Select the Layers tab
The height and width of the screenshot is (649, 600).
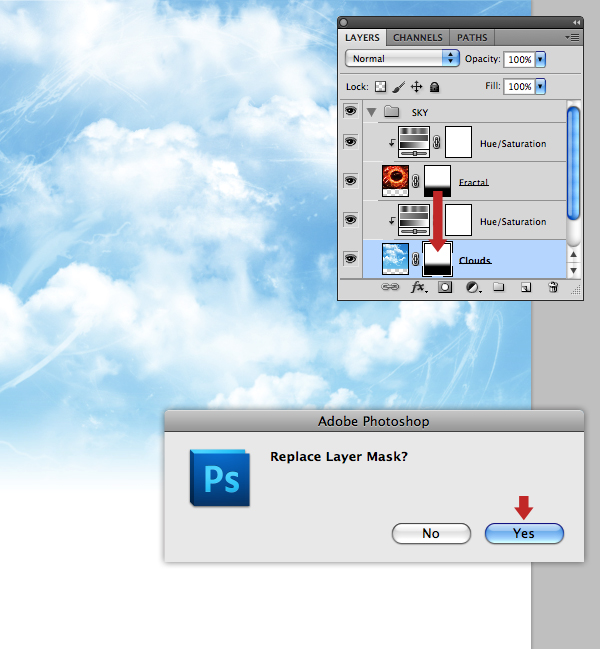pos(362,38)
